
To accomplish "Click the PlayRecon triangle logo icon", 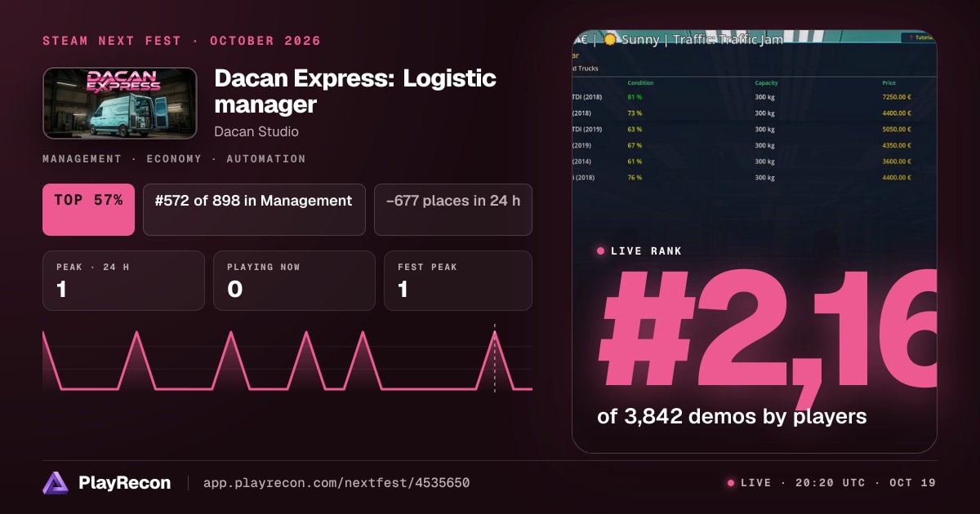I will coord(56,483).
